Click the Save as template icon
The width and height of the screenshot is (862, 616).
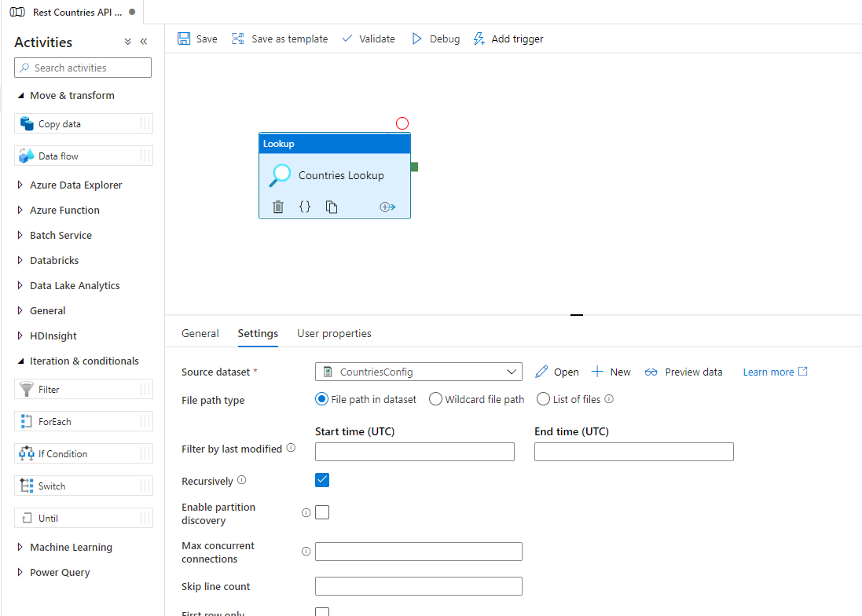point(237,38)
